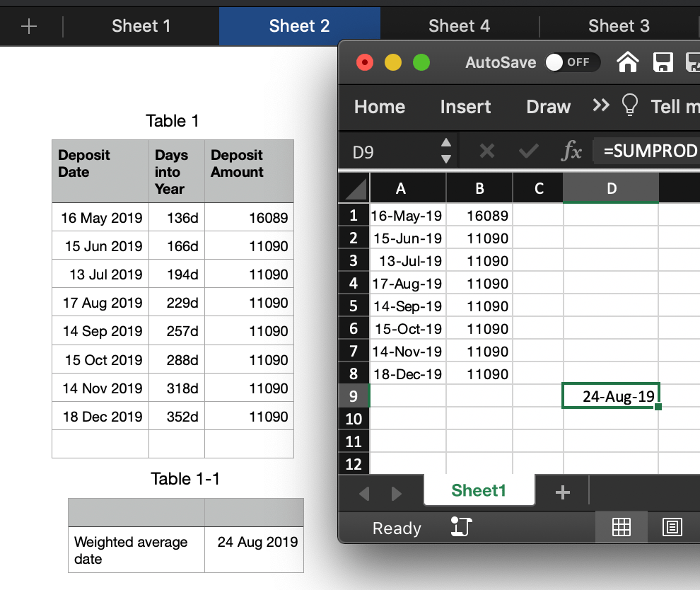Select column C header
This screenshot has height=590, width=700.
538,188
